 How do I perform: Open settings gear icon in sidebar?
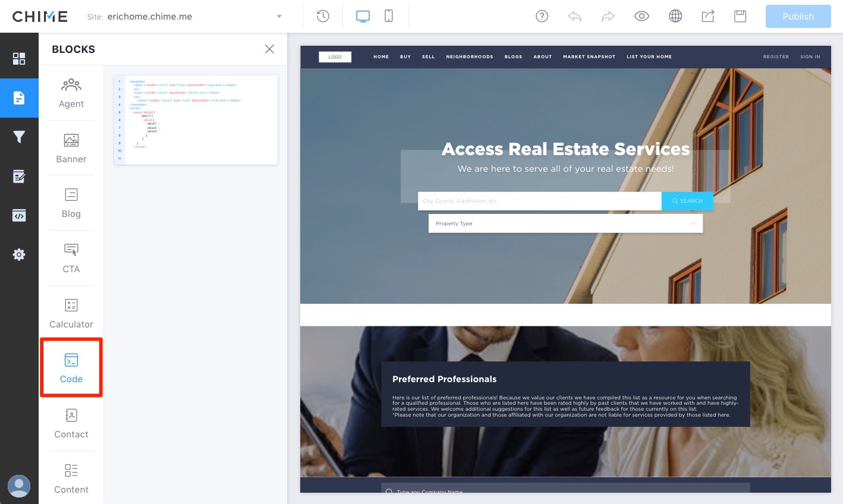(19, 255)
